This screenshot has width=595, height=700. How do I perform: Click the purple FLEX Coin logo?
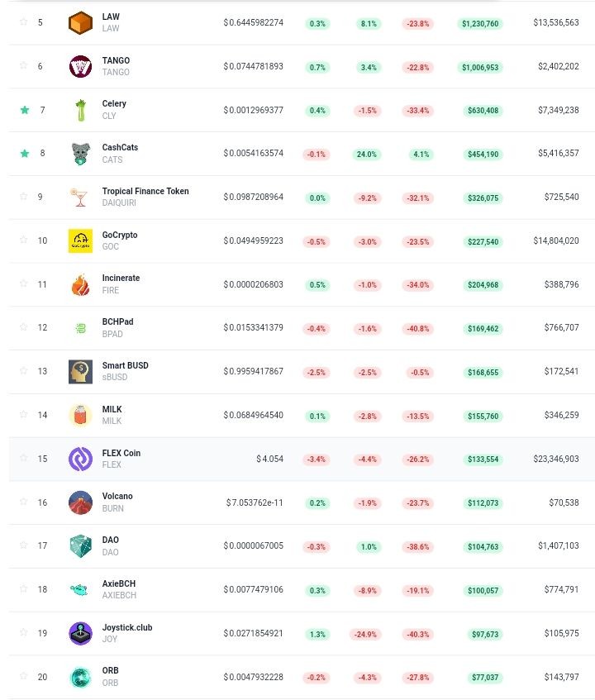coord(80,459)
